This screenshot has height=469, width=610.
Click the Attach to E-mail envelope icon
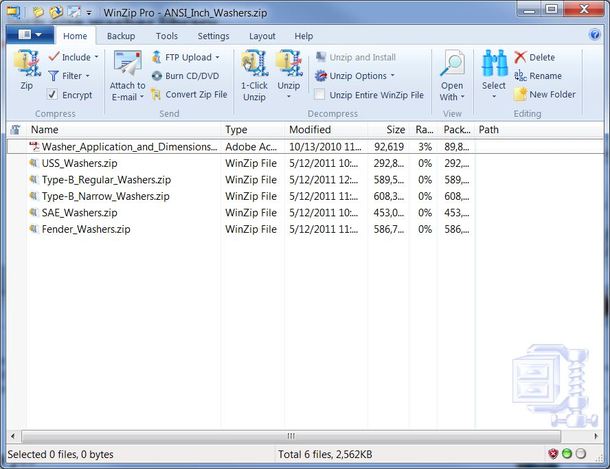tap(127, 63)
